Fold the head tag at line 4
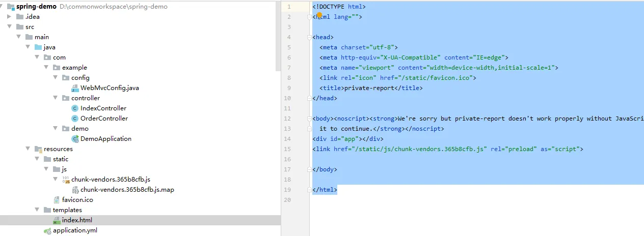This screenshot has width=644, height=236. click(310, 37)
